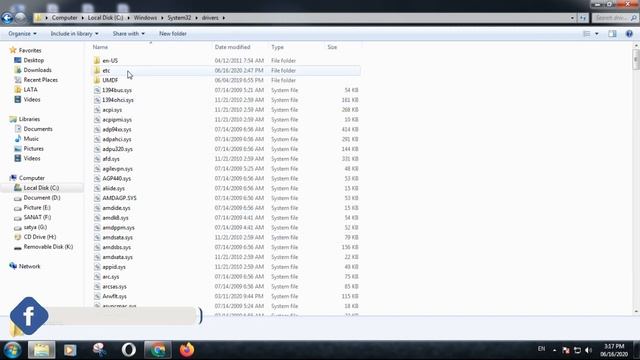The height and width of the screenshot is (360, 640).
Task: Open LATA favorite folder
Action: [30, 89]
